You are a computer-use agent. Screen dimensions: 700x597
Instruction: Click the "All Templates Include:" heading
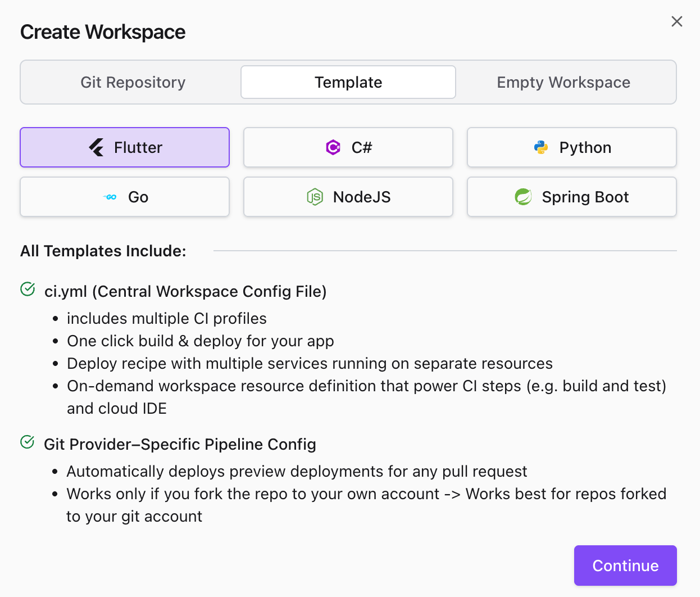point(103,251)
